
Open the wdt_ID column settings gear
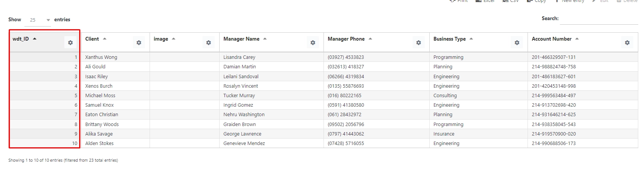[70, 43]
